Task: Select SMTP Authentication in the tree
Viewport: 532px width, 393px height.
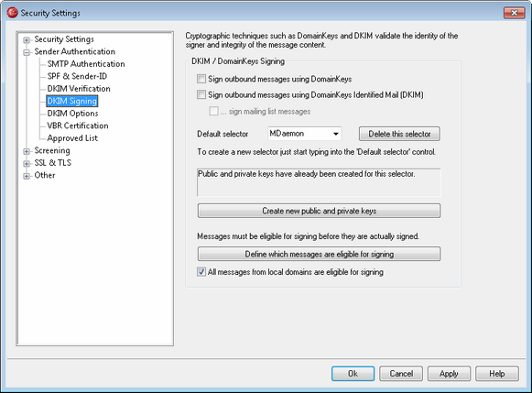Action: point(86,64)
